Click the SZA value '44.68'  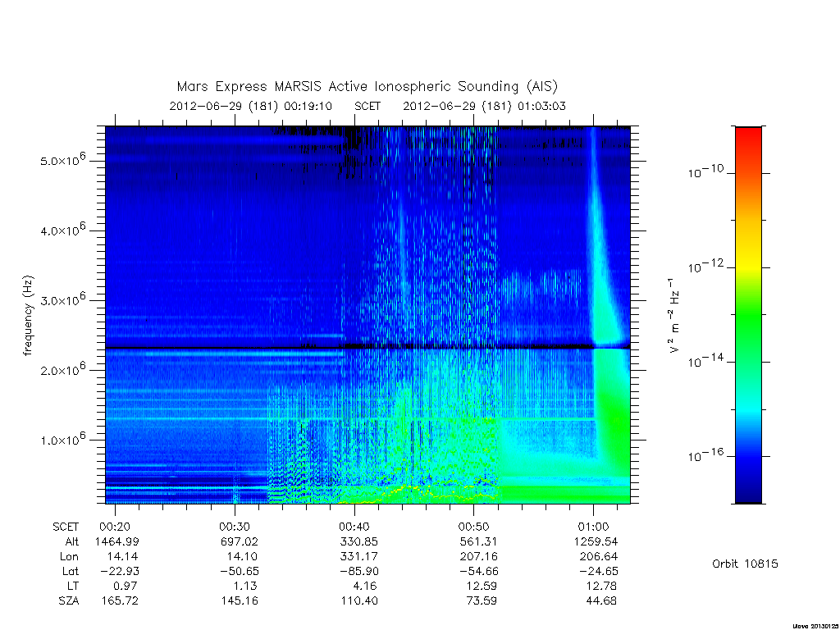tap(601, 601)
